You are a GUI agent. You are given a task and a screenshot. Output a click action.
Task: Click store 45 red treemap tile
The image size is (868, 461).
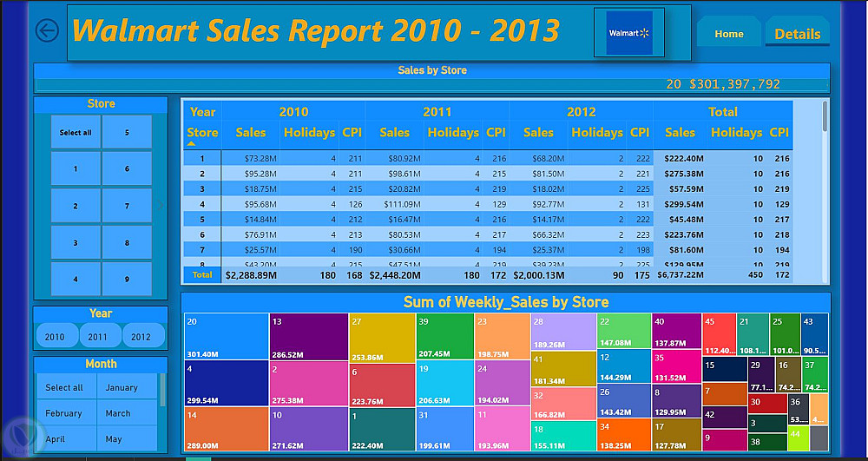point(719,334)
